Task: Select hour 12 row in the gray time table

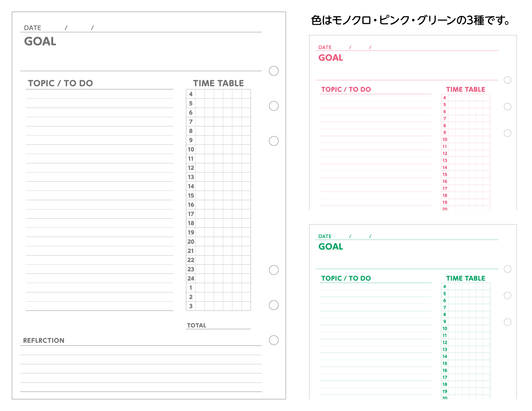Action: coord(218,168)
